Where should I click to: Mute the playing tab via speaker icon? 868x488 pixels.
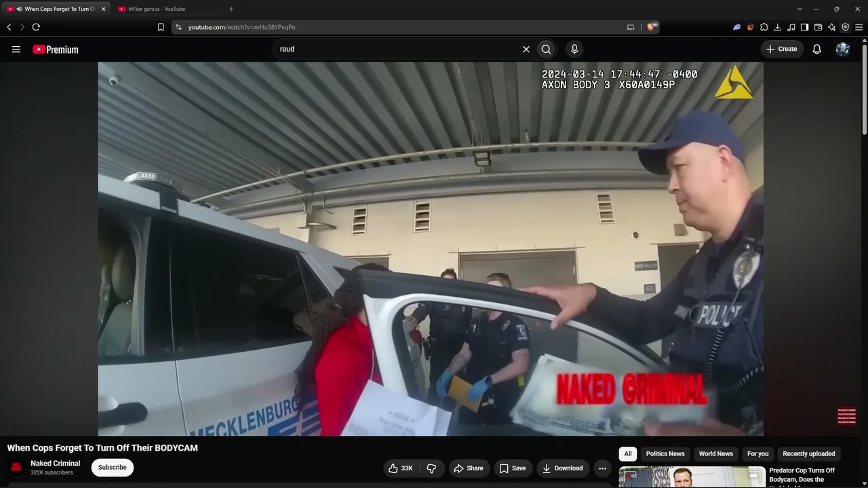(x=19, y=9)
